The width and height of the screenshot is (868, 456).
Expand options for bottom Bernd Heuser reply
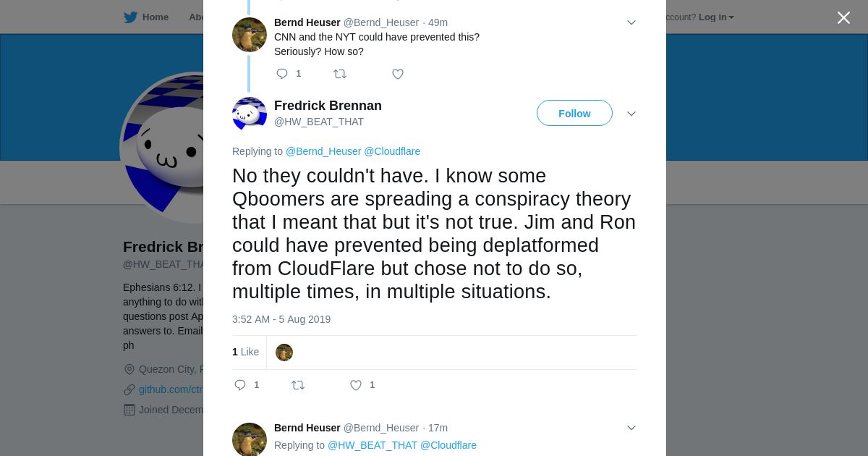(x=631, y=428)
